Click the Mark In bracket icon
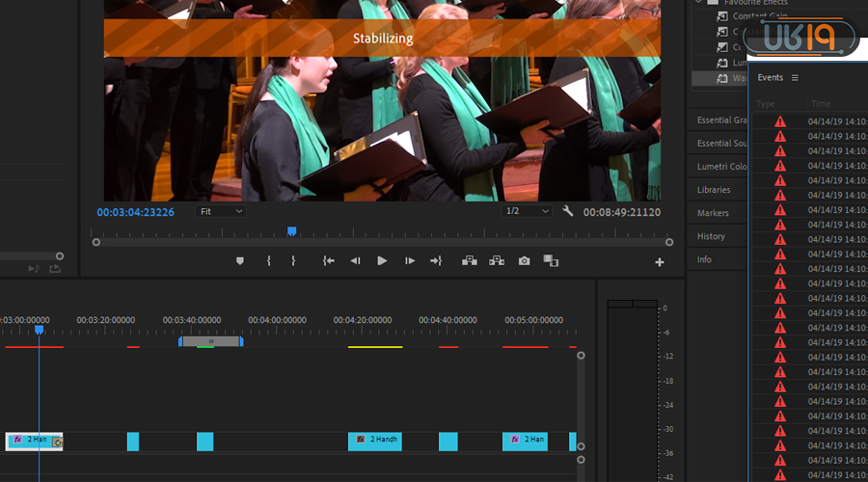The width and height of the screenshot is (868, 482). pyautogui.click(x=268, y=261)
